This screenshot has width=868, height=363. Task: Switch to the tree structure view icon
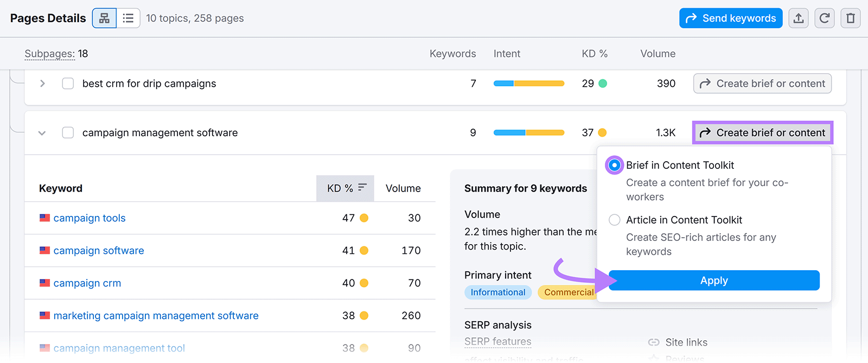point(104,18)
